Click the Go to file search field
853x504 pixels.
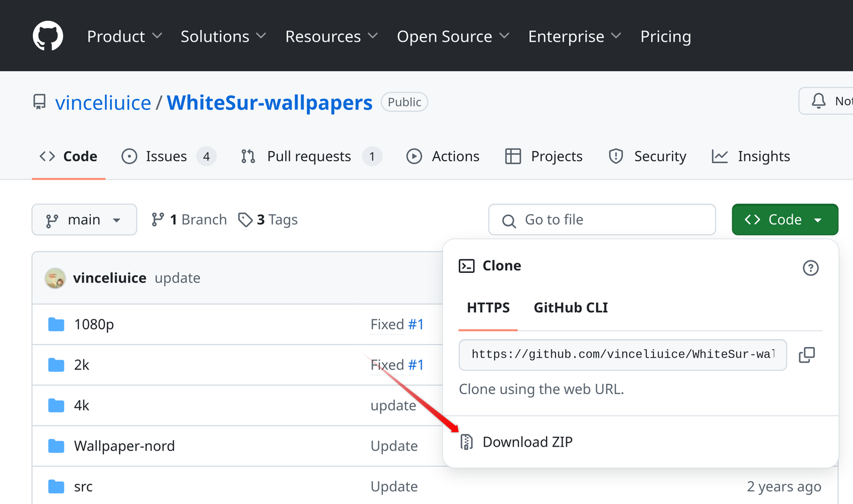[x=602, y=220]
